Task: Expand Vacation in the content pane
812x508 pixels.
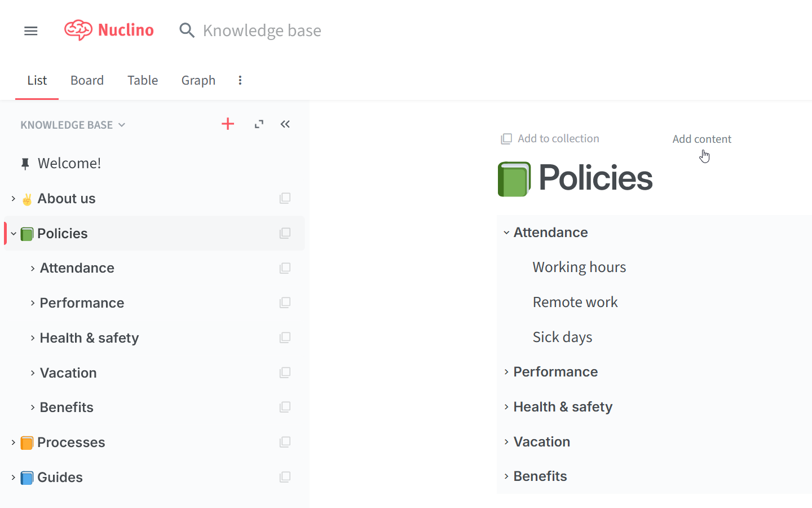Action: [x=506, y=442]
